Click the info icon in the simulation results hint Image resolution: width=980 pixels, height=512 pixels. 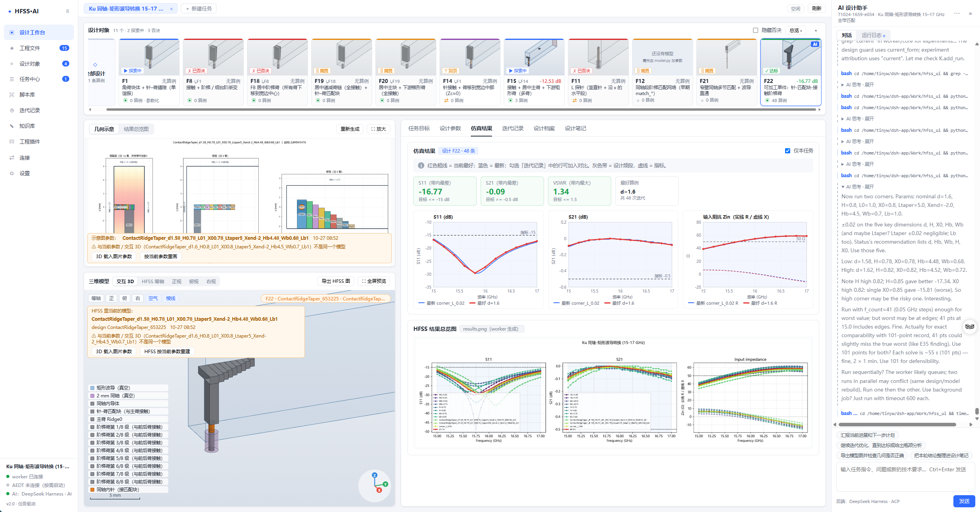click(421, 166)
